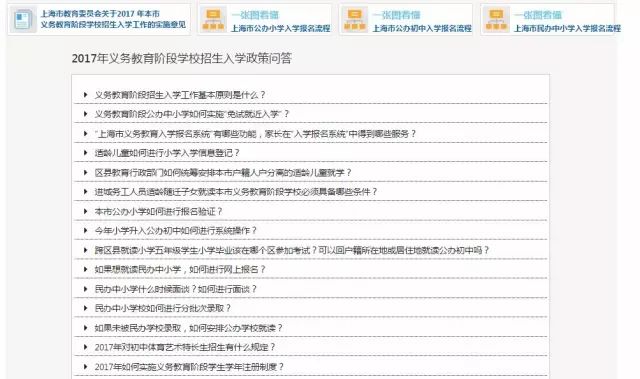
Task: Expand the arrow beside 适龄儿童如何进行小学入学信息登记
Action: (x=85, y=153)
